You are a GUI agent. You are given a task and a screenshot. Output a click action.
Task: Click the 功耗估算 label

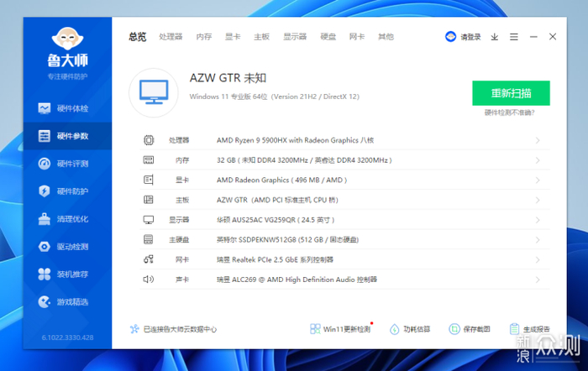coord(417,329)
